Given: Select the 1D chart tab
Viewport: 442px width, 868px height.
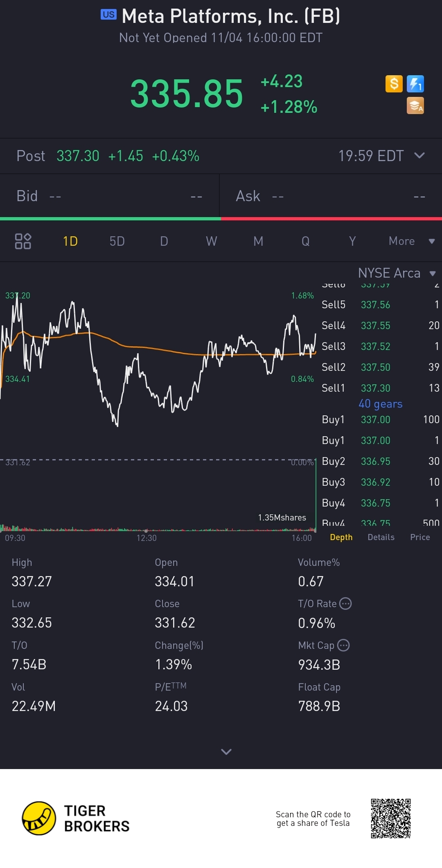Looking at the screenshot, I should click(70, 241).
